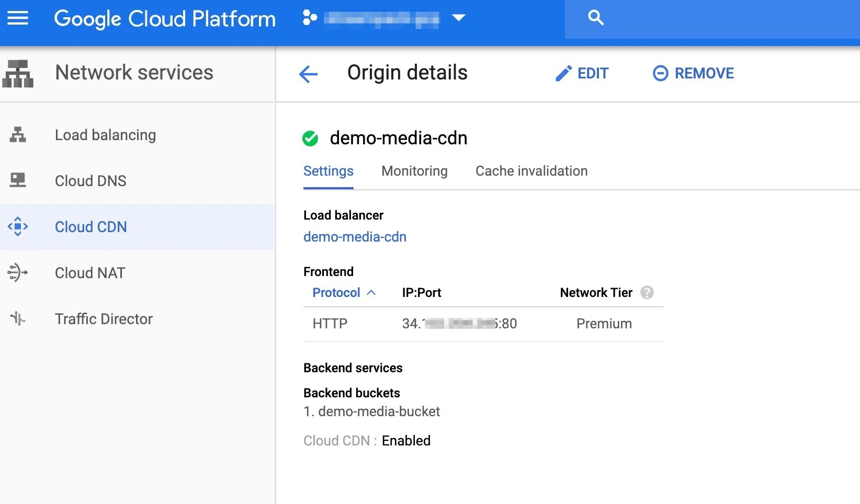
Task: Click the Backend buckets label
Action: [352, 393]
